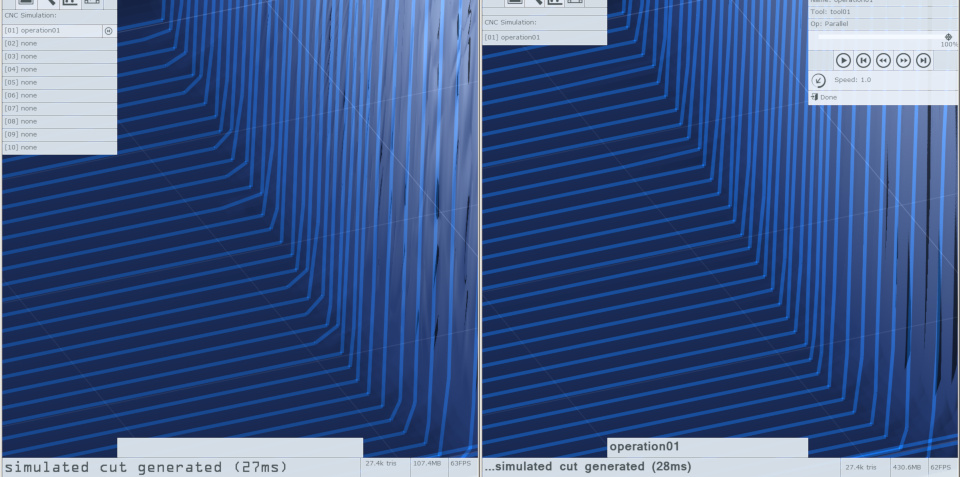Click the simulate icon beside [01] operation01 in left pane

click(x=108, y=31)
